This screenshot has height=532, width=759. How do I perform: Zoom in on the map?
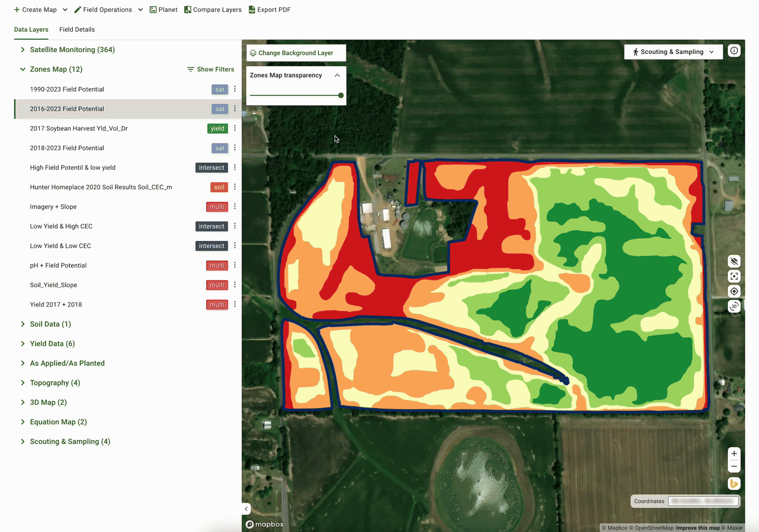(x=734, y=454)
